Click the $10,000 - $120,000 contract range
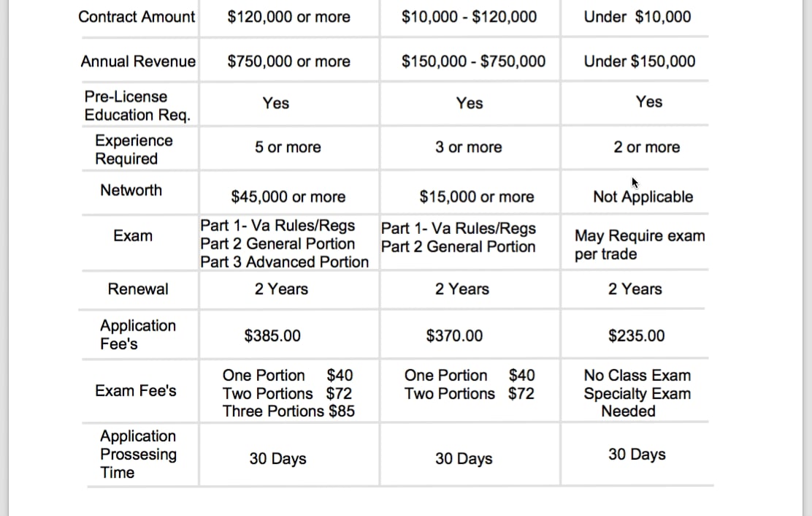This screenshot has height=516, width=812. pos(469,17)
